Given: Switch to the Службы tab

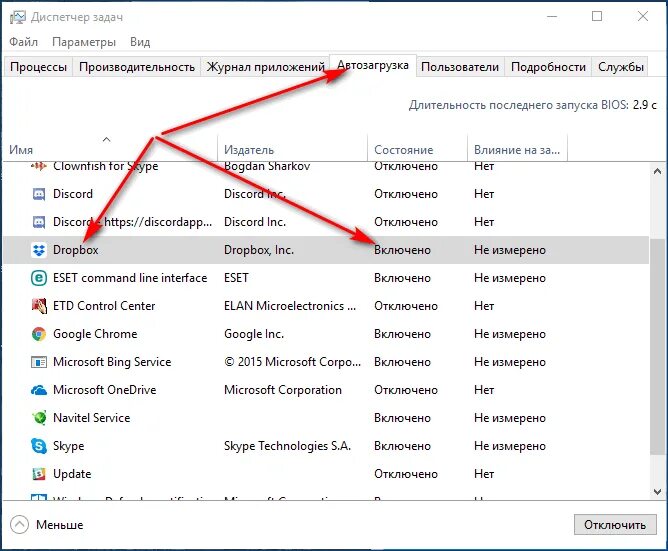Looking at the screenshot, I should 621,67.
